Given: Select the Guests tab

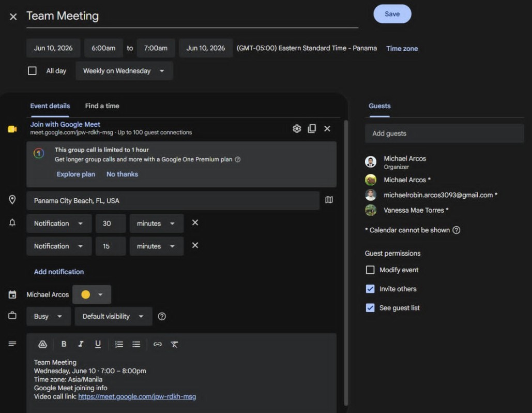Looking at the screenshot, I should pyautogui.click(x=379, y=106).
